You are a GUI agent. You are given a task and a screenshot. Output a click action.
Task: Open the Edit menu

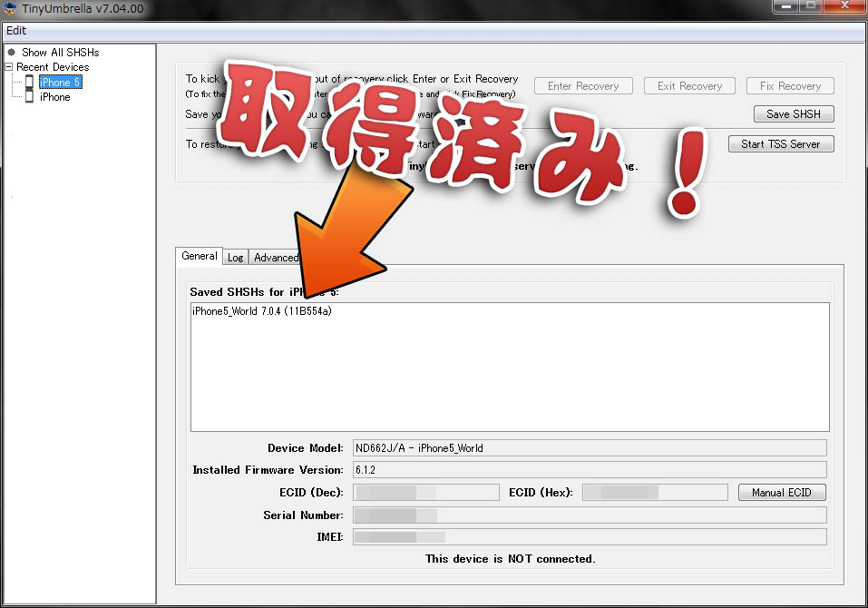pyautogui.click(x=16, y=31)
